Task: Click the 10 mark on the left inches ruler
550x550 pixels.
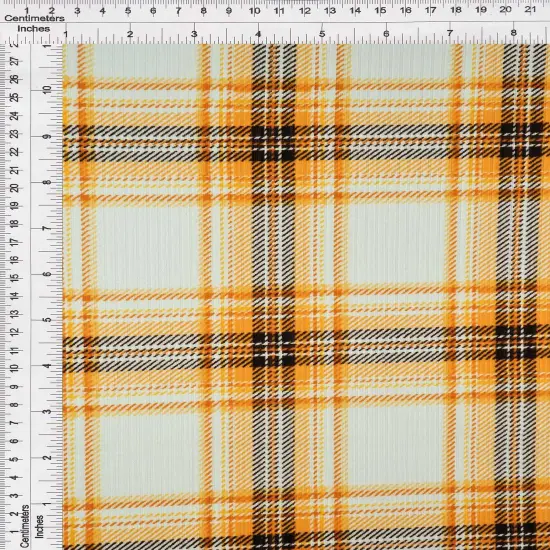Action: pyautogui.click(x=47, y=89)
